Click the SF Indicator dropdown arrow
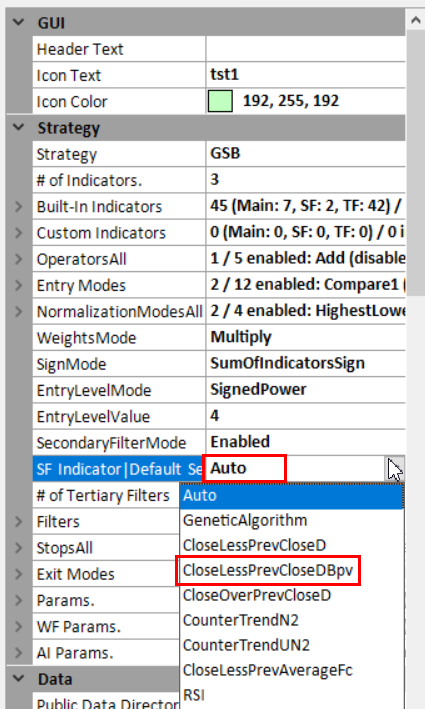The height and width of the screenshot is (709, 425). (395, 469)
